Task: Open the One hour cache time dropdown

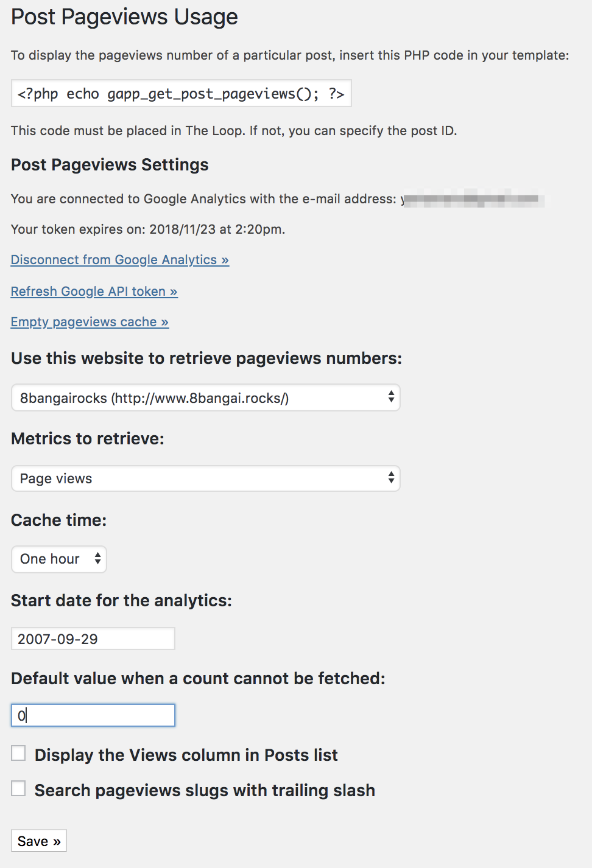Action: coord(59,559)
